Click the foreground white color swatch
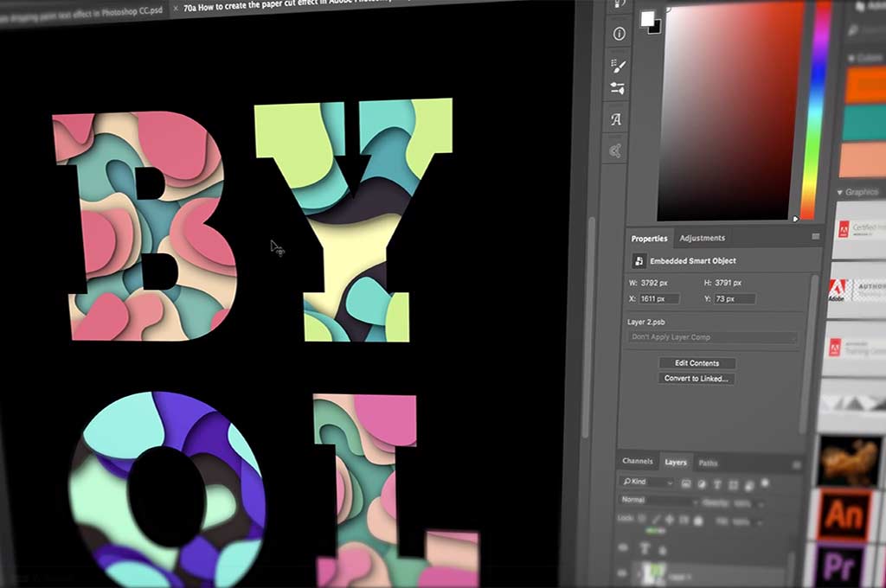886x588 pixels. tap(647, 18)
